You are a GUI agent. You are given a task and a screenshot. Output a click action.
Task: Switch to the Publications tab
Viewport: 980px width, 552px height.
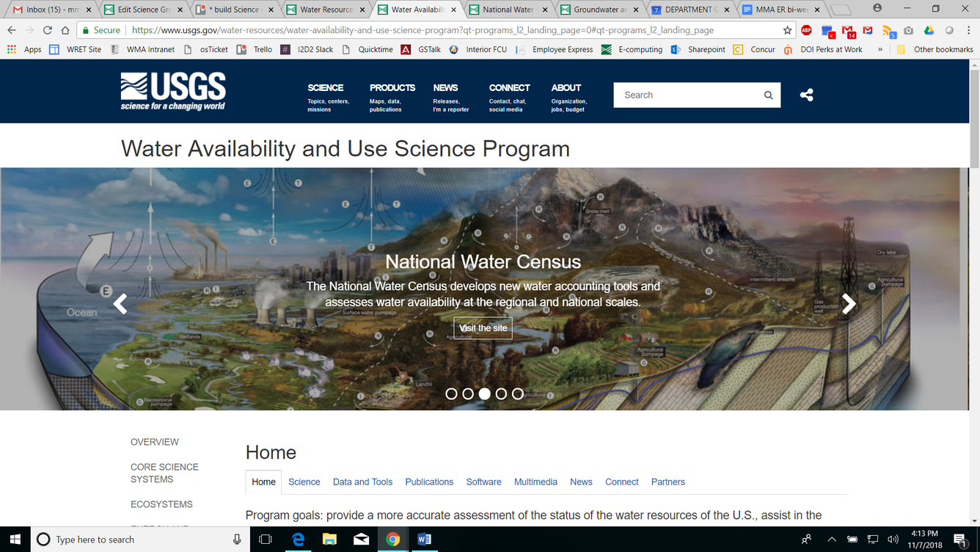(429, 482)
